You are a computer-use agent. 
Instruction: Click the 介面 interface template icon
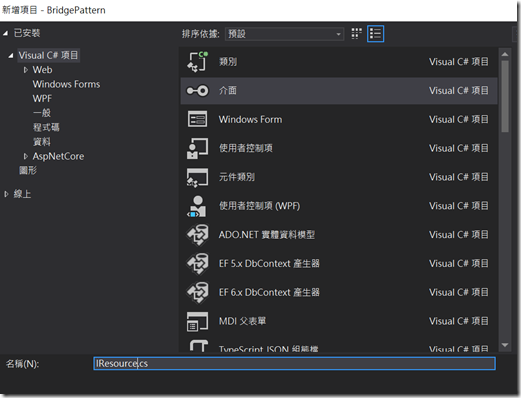[197, 90]
